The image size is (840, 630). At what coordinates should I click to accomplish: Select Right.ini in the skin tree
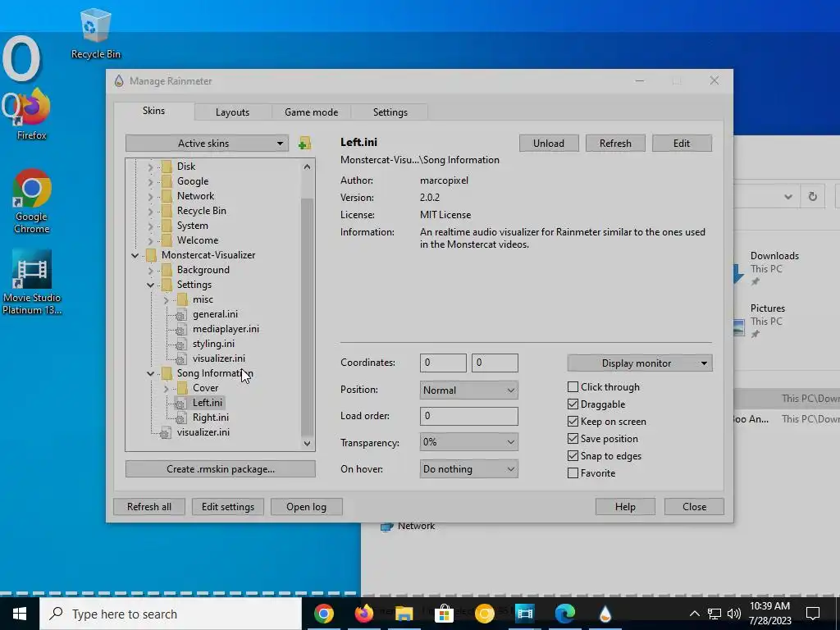[211, 418]
